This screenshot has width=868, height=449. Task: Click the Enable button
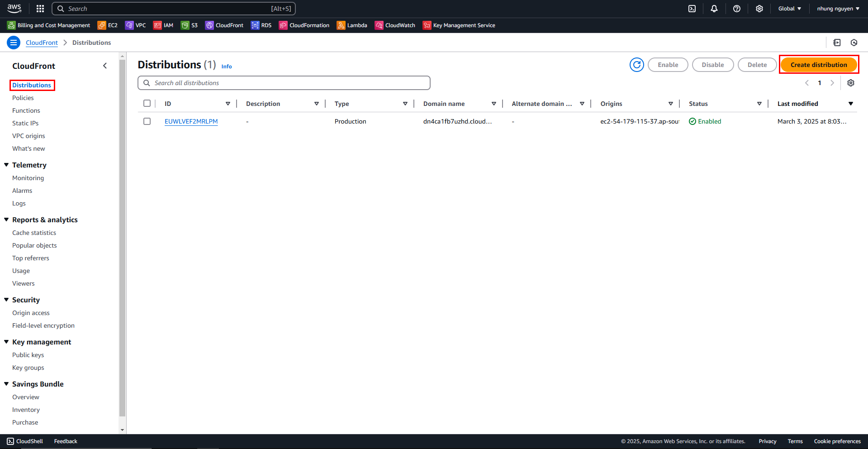(x=668, y=65)
